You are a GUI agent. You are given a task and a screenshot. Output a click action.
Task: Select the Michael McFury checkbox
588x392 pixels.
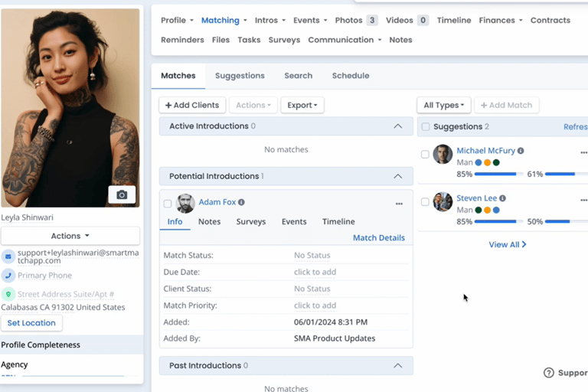pyautogui.click(x=425, y=154)
